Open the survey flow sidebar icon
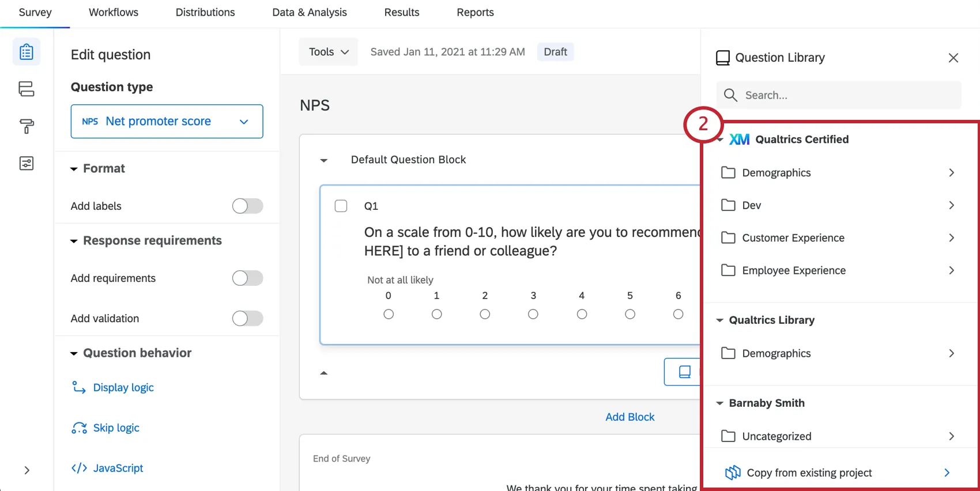 (x=27, y=89)
